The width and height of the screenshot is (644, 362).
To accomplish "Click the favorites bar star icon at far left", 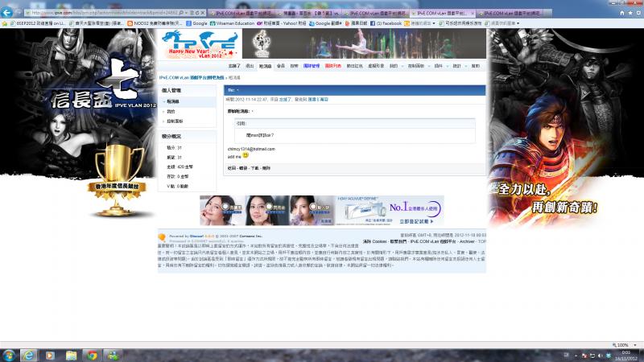I will coord(5,23).
